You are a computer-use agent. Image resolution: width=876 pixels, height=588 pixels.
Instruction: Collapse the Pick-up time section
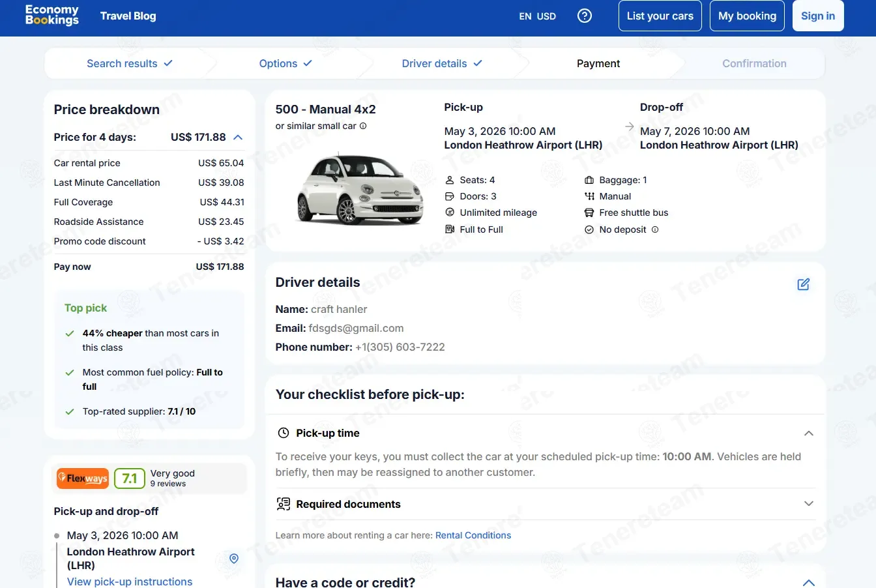tap(809, 434)
